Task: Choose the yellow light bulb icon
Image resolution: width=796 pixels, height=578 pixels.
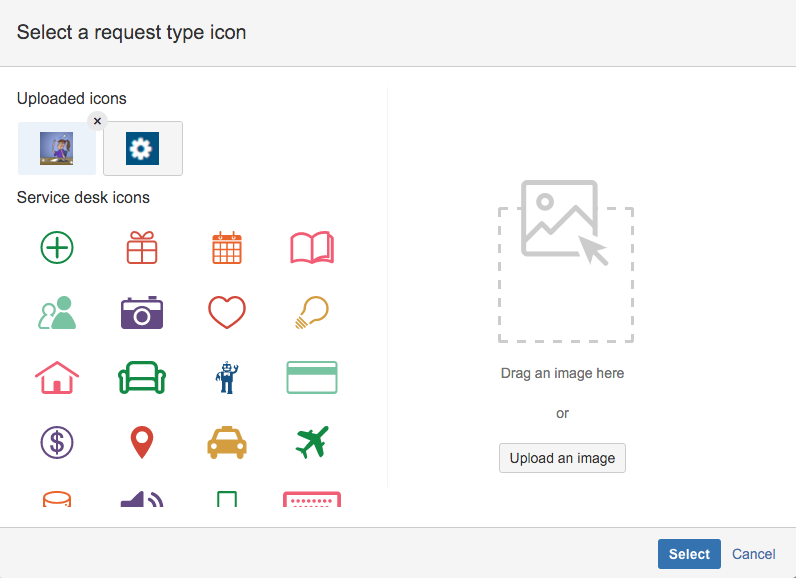Action: [x=312, y=313]
